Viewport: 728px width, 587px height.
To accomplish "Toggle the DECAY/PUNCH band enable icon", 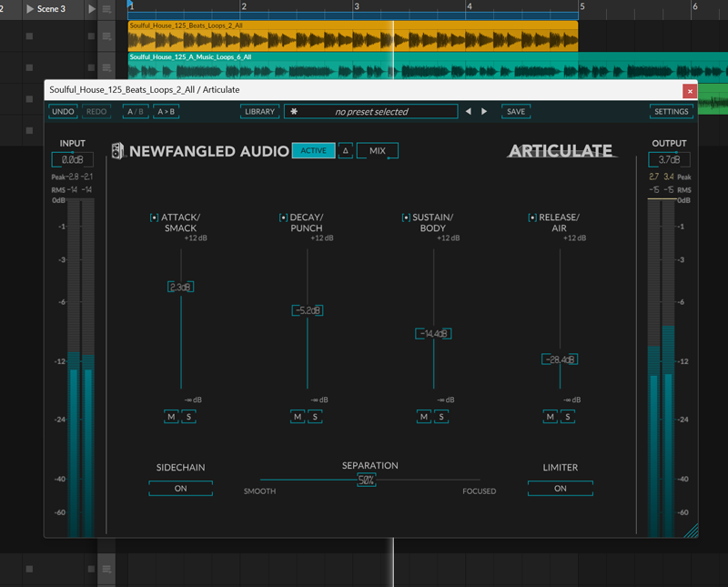I will 283,218.
